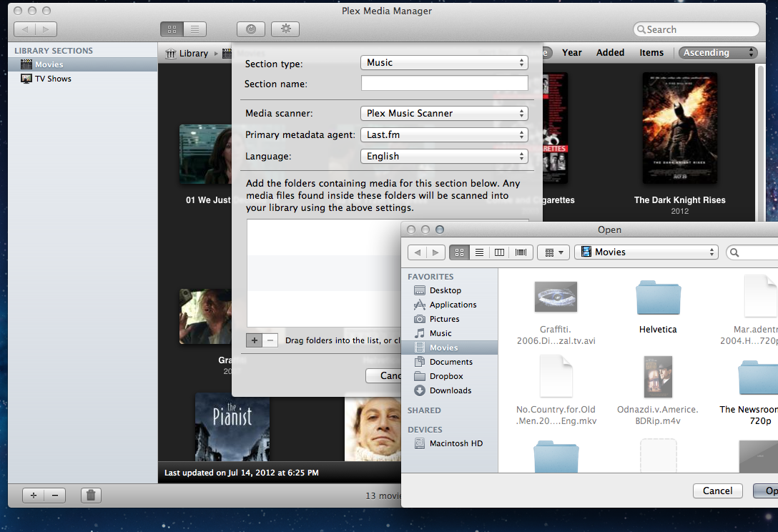Image resolution: width=778 pixels, height=532 pixels.
Task: Select the Graffiti movie thumbnail in Plex library
Action: [205, 317]
